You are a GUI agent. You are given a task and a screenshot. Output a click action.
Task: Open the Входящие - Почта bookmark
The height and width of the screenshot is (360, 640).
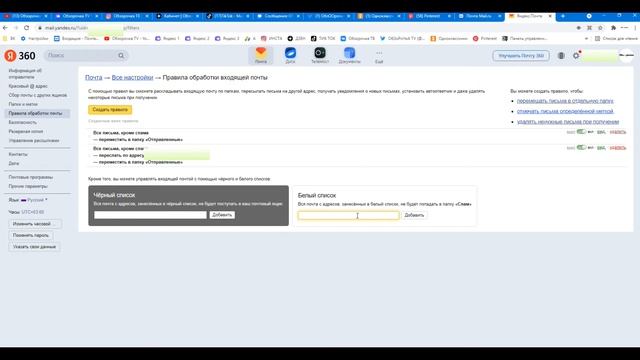click(76, 38)
